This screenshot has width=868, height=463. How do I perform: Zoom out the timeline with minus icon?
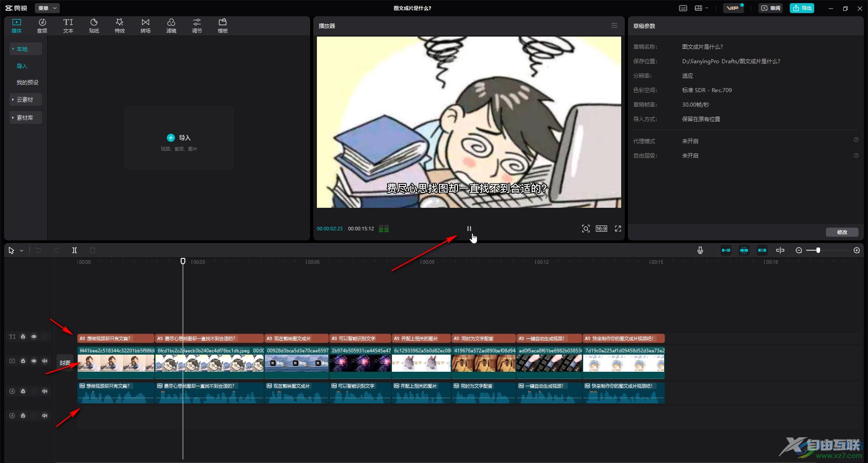coord(799,250)
